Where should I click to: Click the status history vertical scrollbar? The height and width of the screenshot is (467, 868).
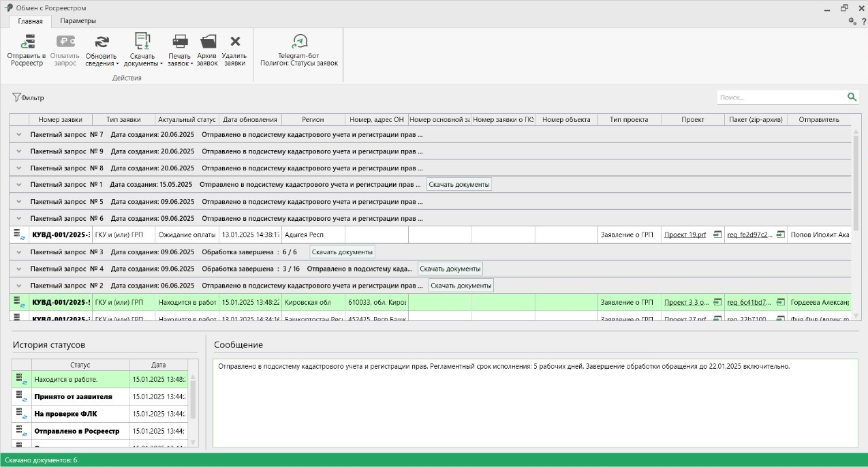coord(193,399)
